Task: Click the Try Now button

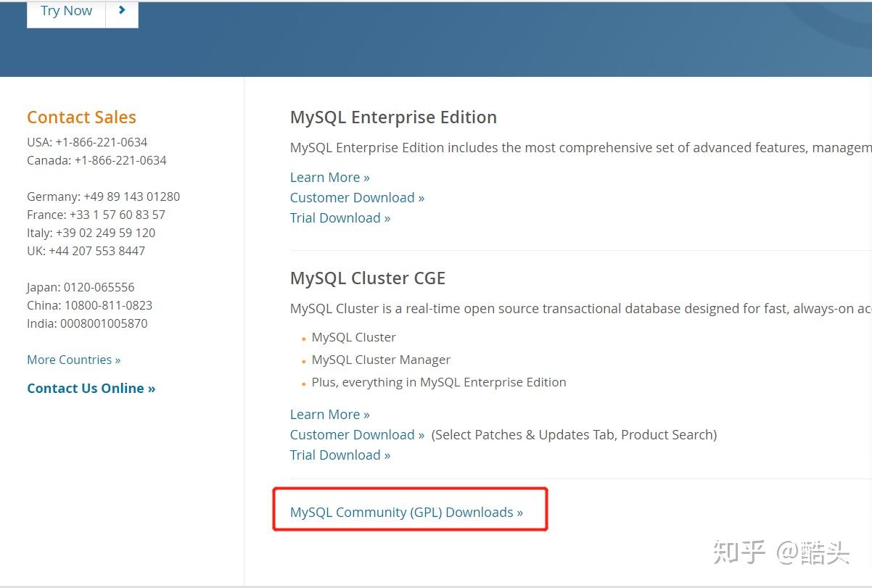Action: 65,10
